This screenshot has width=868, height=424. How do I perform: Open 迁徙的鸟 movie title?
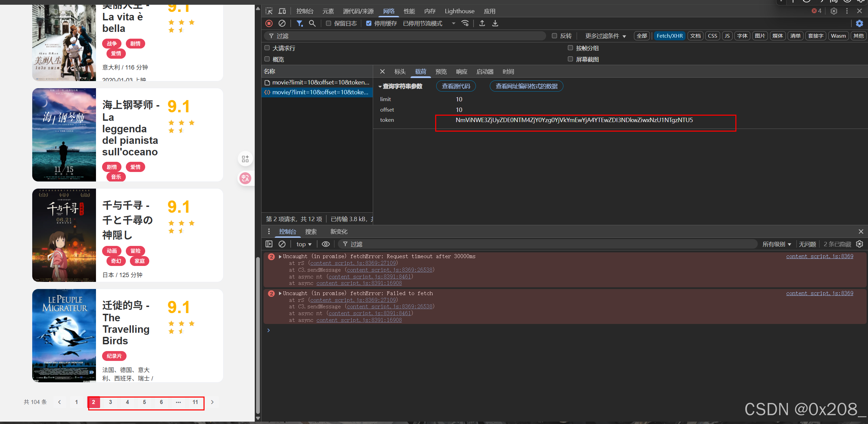pos(126,323)
